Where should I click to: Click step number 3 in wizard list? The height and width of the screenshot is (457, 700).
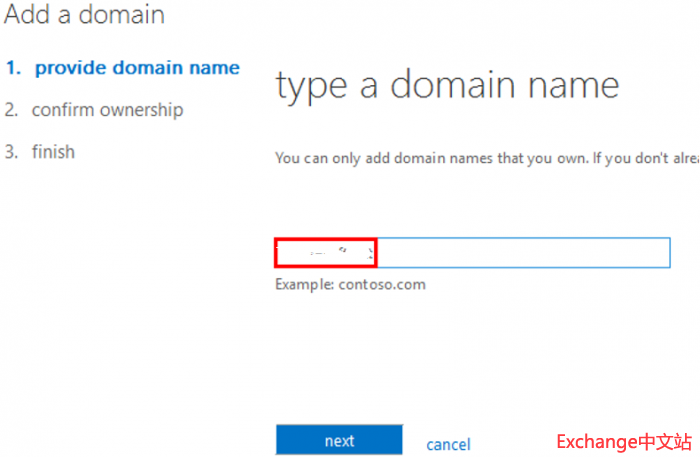11,152
